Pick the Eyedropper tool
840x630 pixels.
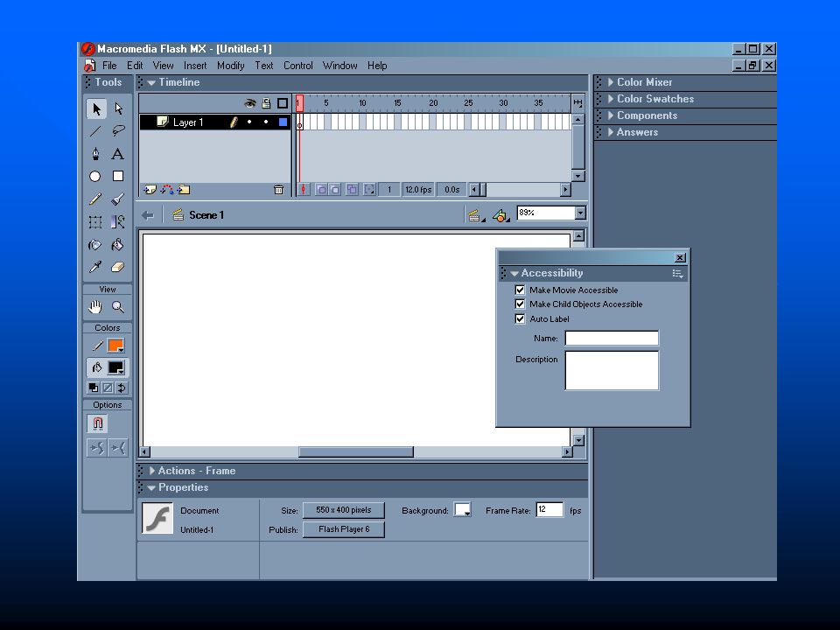pyautogui.click(x=96, y=267)
